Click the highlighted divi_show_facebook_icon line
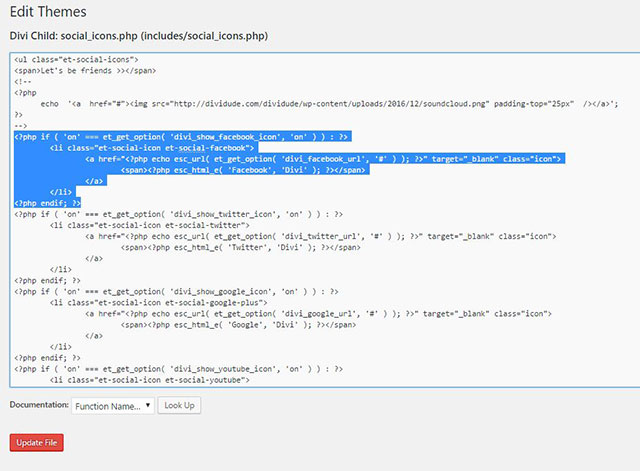Image resolution: width=640 pixels, height=471 pixels. (182, 137)
